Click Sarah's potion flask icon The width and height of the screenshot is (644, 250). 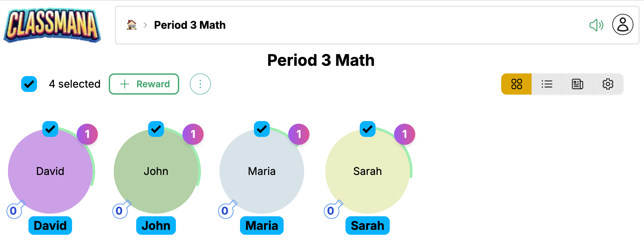[x=333, y=210]
